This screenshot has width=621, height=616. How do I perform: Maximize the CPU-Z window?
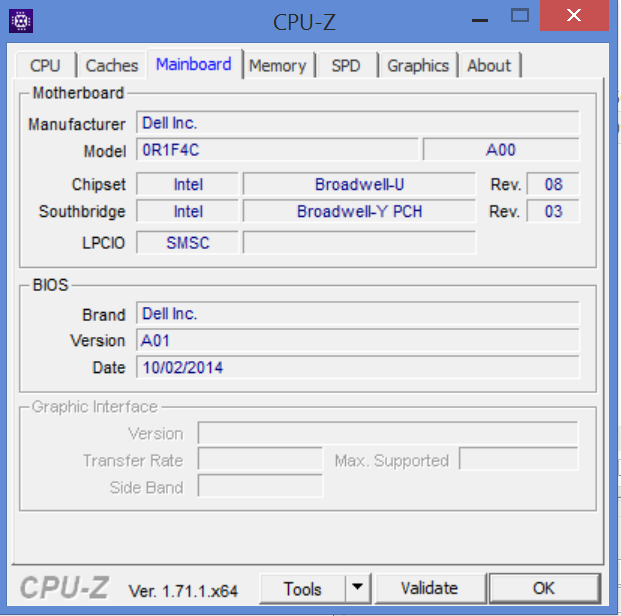coord(520,16)
